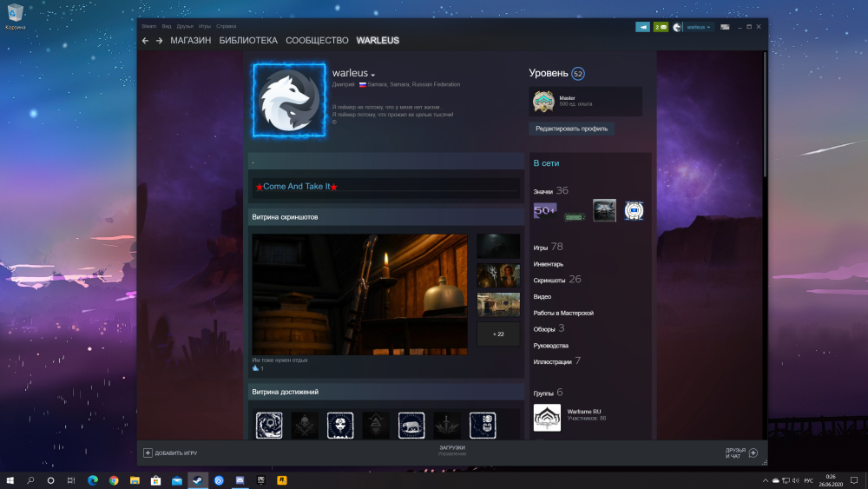Switch to Big Picture mode icon
The width and height of the screenshot is (868, 489).
pos(725,27)
